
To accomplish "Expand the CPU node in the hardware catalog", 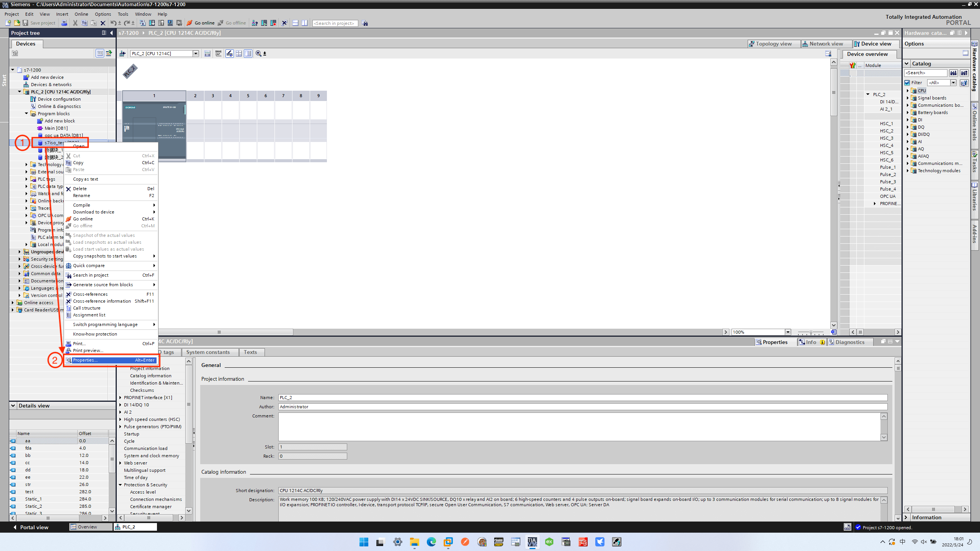I will point(908,91).
